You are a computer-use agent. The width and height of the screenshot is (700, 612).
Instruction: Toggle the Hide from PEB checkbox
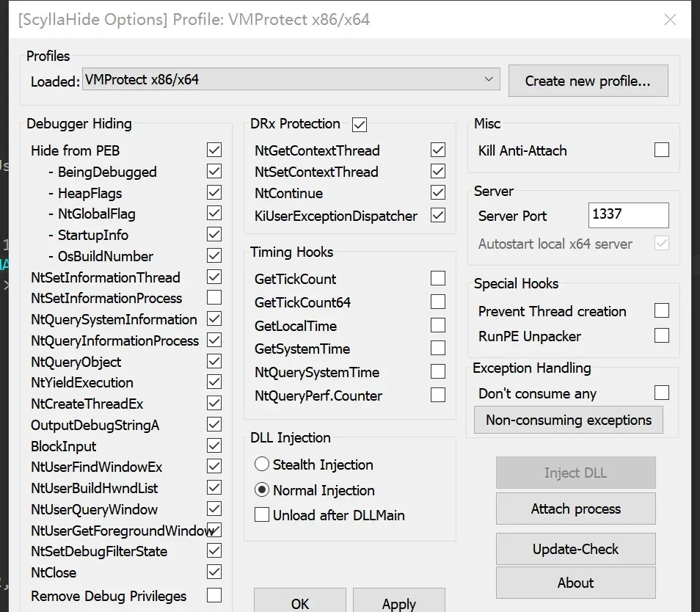click(x=214, y=150)
